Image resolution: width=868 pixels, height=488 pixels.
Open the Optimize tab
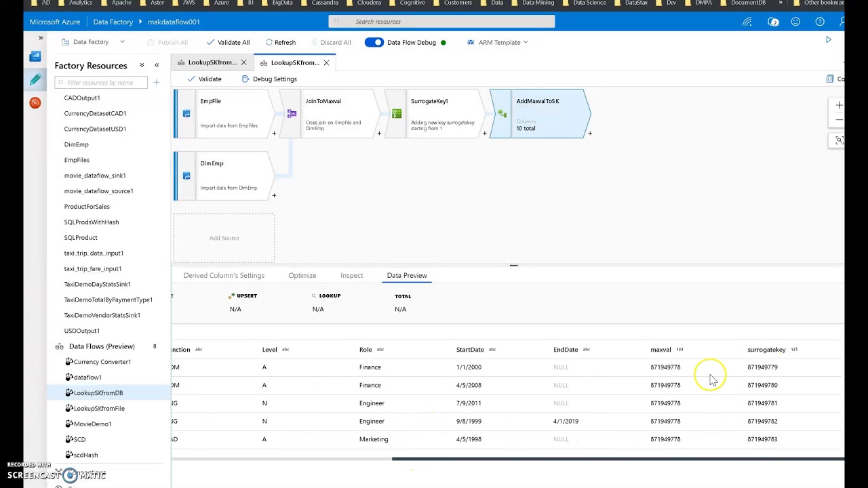302,276
